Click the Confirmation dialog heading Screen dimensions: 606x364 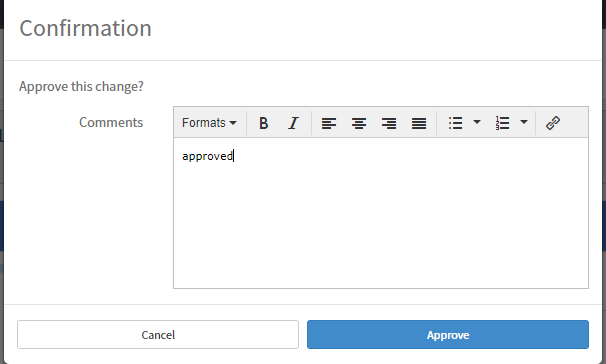click(85, 28)
